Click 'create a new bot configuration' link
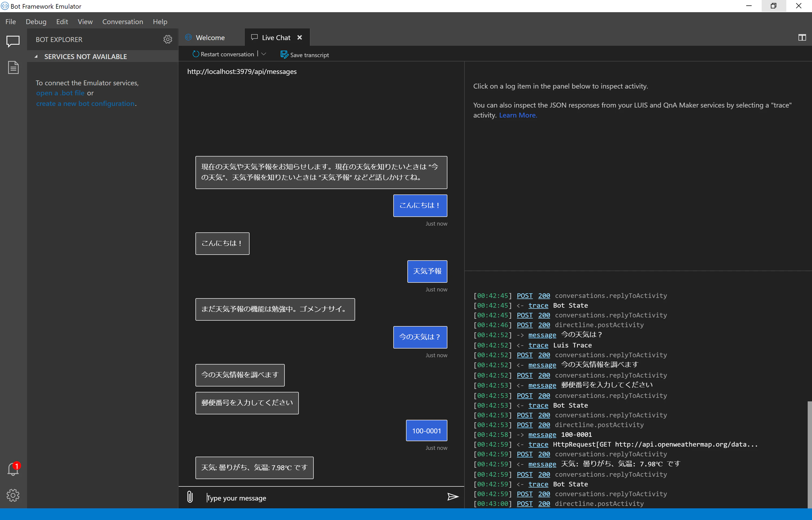 click(85, 103)
